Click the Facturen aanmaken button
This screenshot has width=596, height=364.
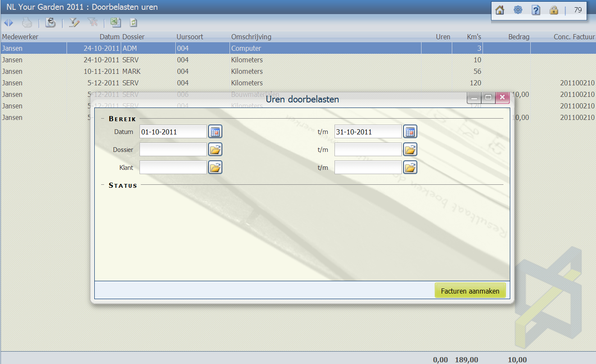click(470, 291)
